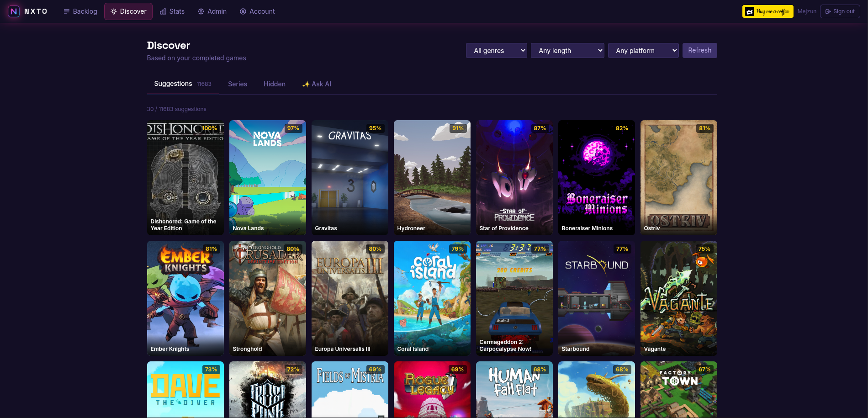Open the Any length dropdown
The height and width of the screenshot is (418, 868).
point(567,51)
